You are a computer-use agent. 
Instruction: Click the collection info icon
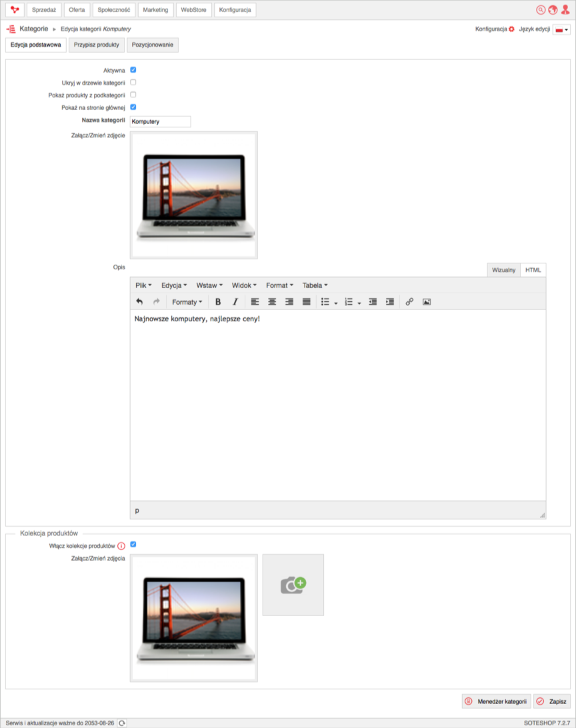tap(121, 546)
